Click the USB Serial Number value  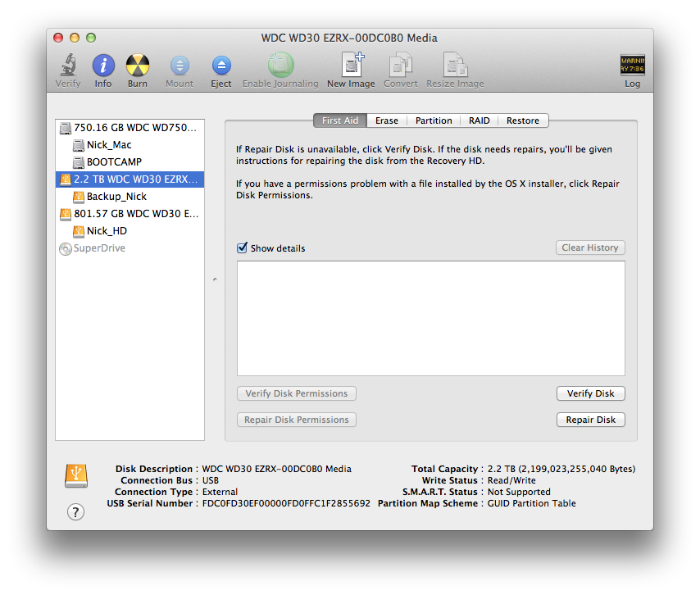286,503
